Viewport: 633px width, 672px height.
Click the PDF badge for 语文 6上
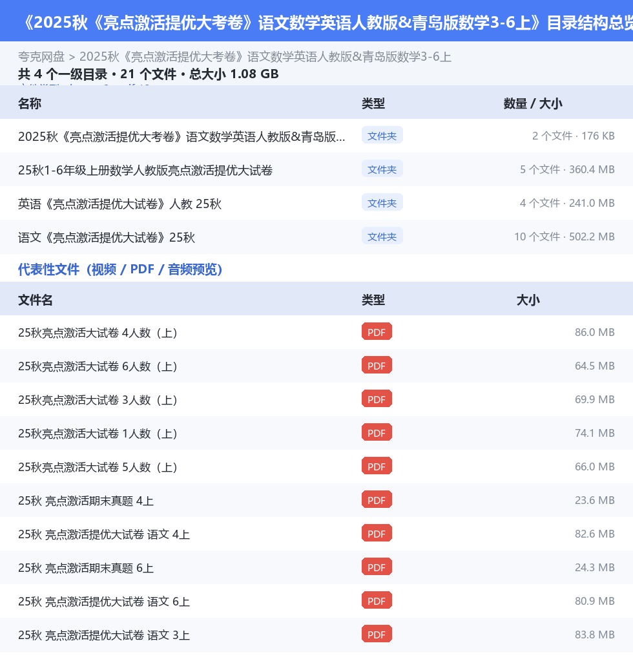pyautogui.click(x=377, y=600)
